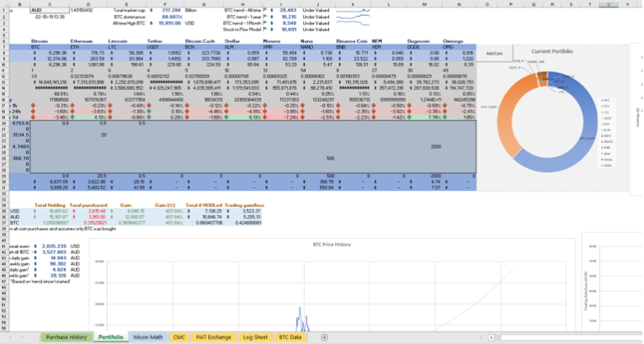Click green up arrow in Tether 24h cell
644x344 pixels.
click(x=150, y=111)
